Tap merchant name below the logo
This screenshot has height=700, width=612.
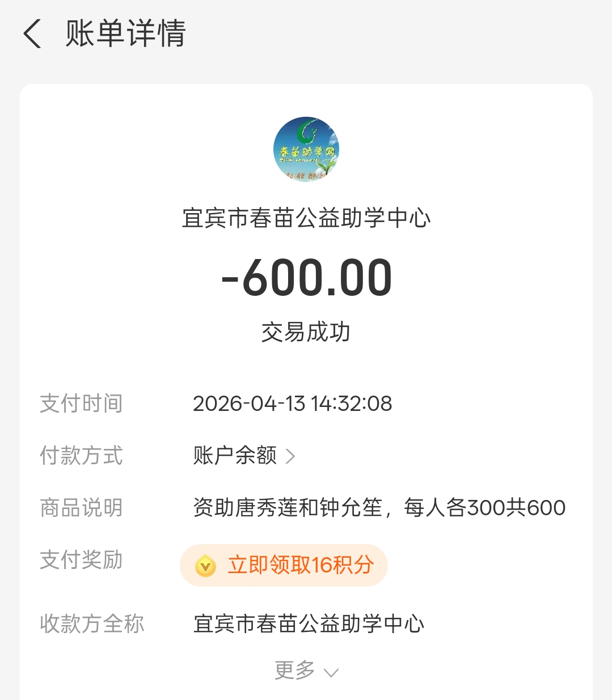pyautogui.click(x=306, y=218)
